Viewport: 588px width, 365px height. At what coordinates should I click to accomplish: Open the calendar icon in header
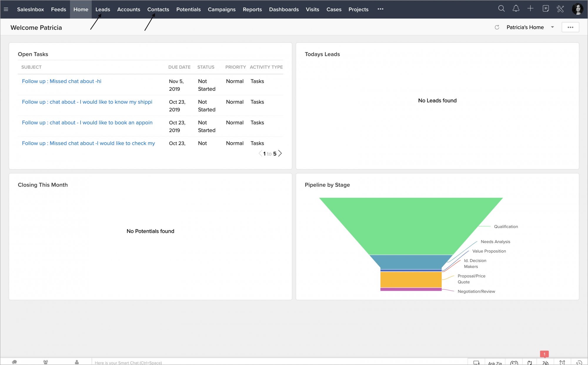pos(546,9)
